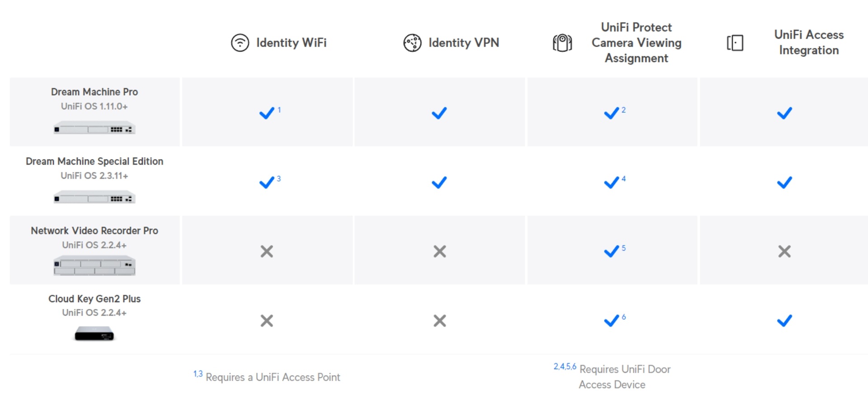Click the Identity VPN globe icon
The width and height of the screenshot is (868, 413).
tap(412, 43)
